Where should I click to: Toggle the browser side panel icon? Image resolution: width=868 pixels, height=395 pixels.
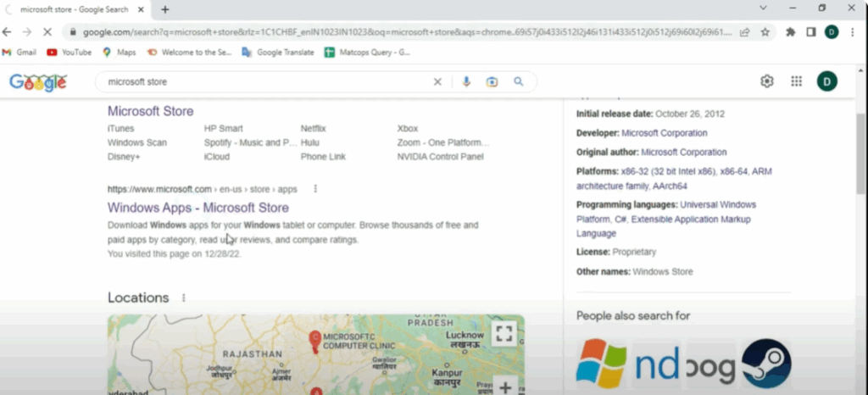(x=811, y=32)
